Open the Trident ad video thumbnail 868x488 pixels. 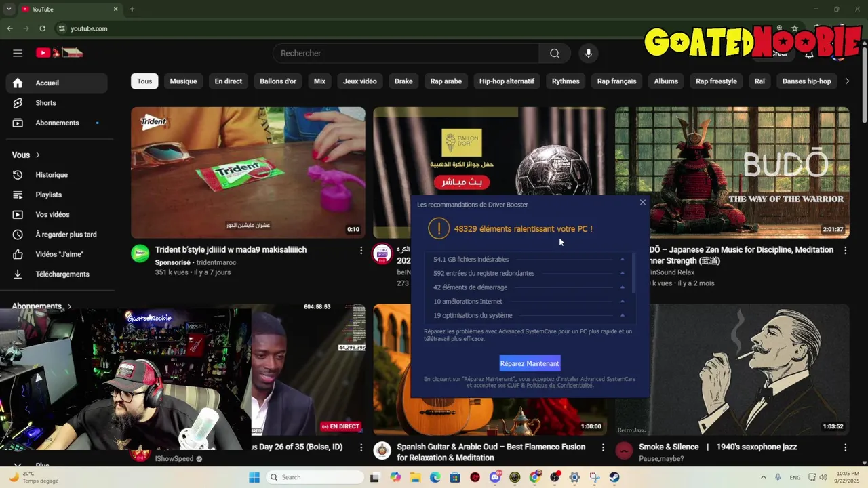tap(248, 172)
